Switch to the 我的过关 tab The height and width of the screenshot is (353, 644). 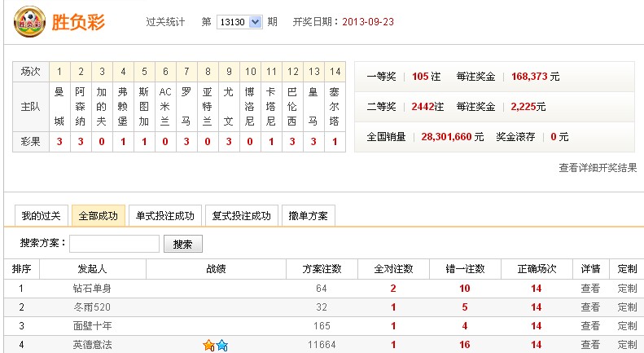point(41,216)
